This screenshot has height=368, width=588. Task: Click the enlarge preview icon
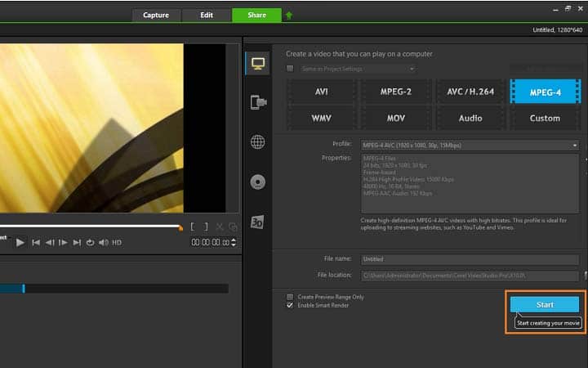click(233, 227)
